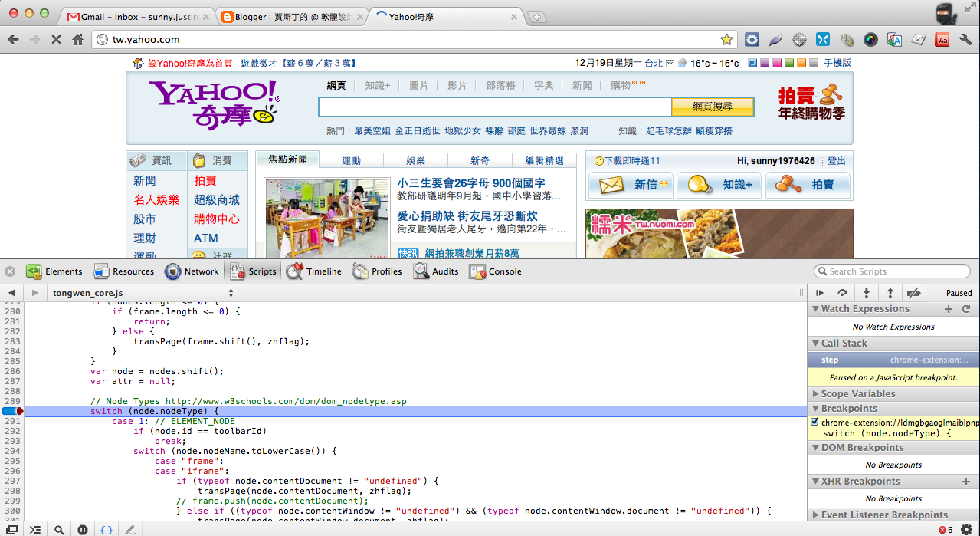Add an XHR breakpoint
Viewport: 980px width, 536px height.
(966, 482)
